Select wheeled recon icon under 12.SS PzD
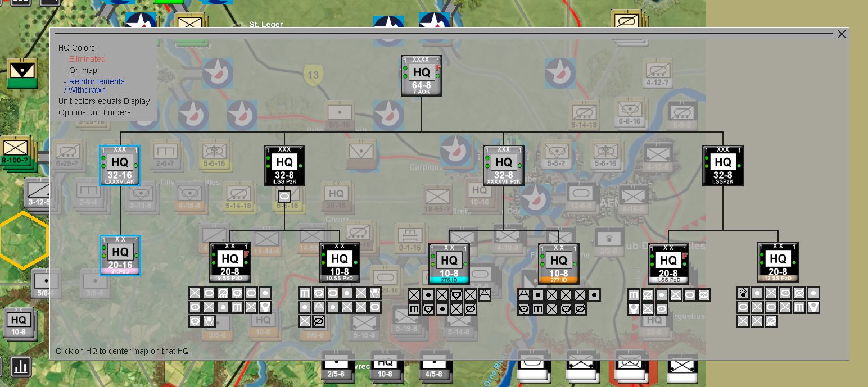Screen dimensions: 868x387 pyautogui.click(x=771, y=321)
